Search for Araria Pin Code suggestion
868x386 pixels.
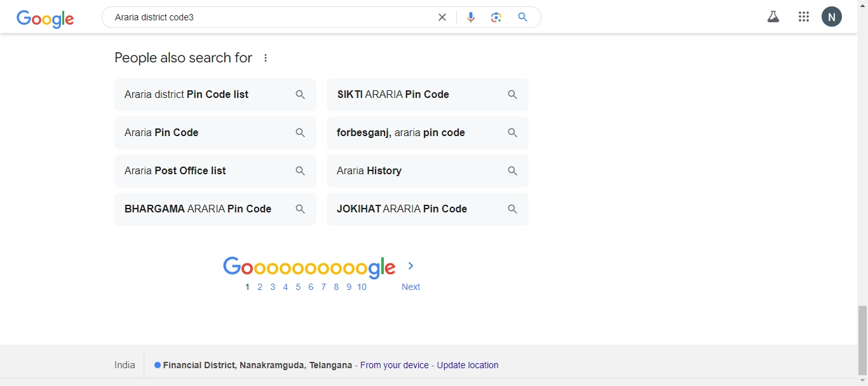point(215,133)
